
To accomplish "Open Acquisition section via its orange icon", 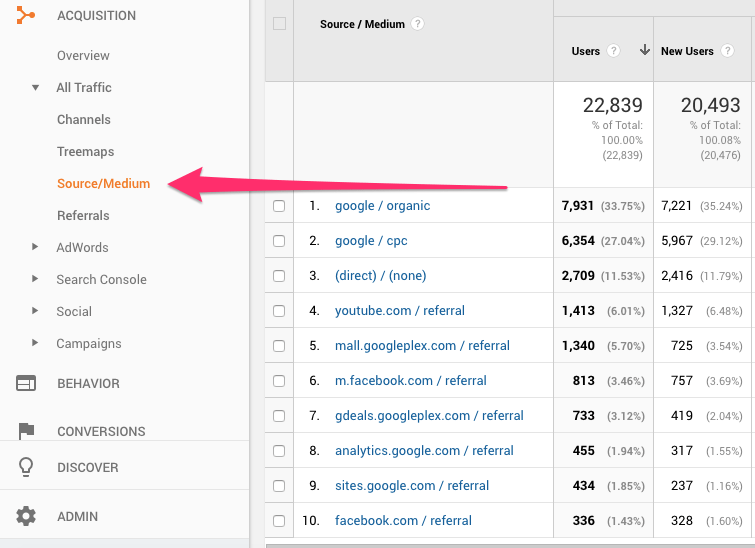I will (x=26, y=15).
